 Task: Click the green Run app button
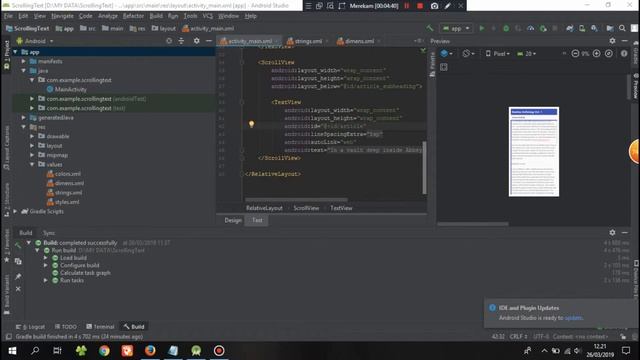pyautogui.click(x=482, y=28)
